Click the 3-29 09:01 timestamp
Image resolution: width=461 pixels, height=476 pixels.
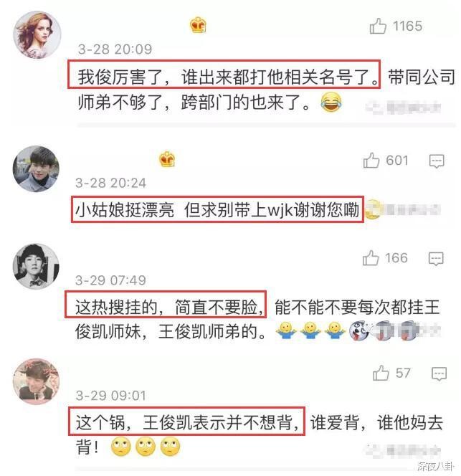111,396
